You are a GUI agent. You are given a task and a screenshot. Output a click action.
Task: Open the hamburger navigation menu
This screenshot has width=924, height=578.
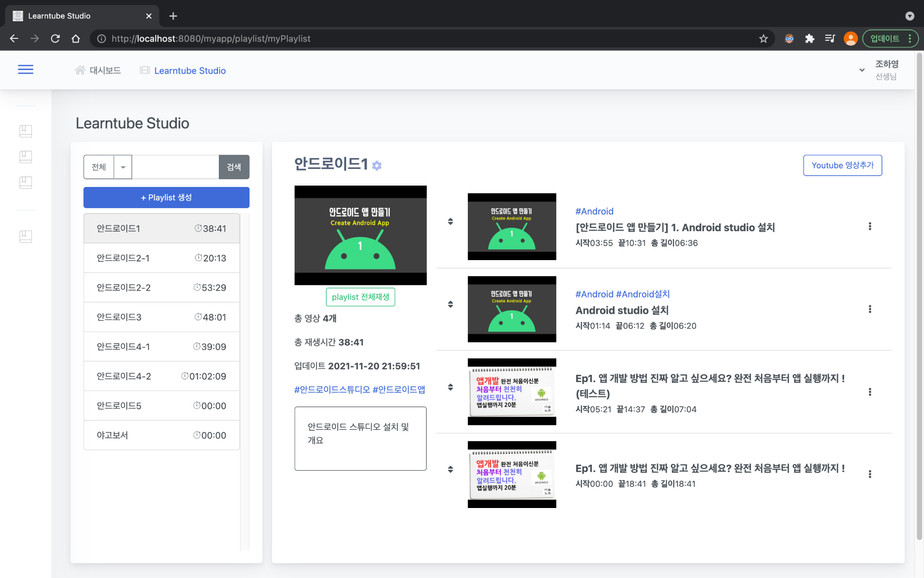(25, 69)
